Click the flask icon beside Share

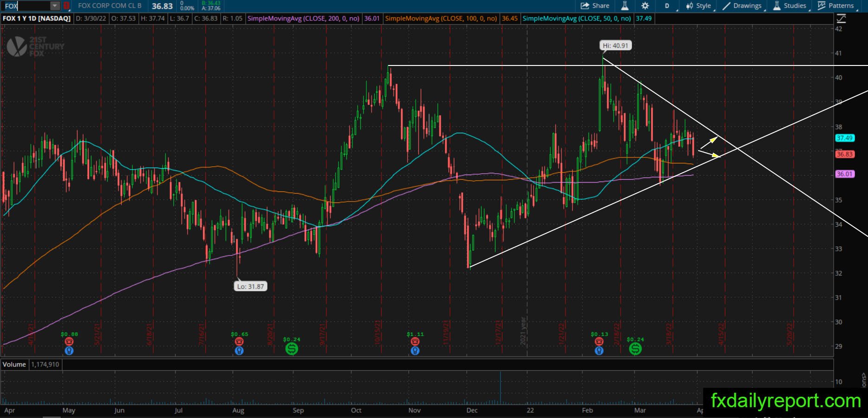625,6
